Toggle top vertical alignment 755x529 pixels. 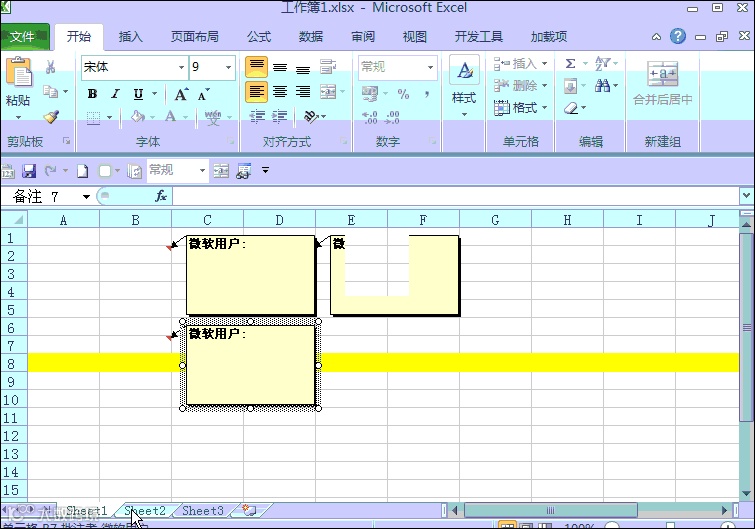(x=256, y=67)
